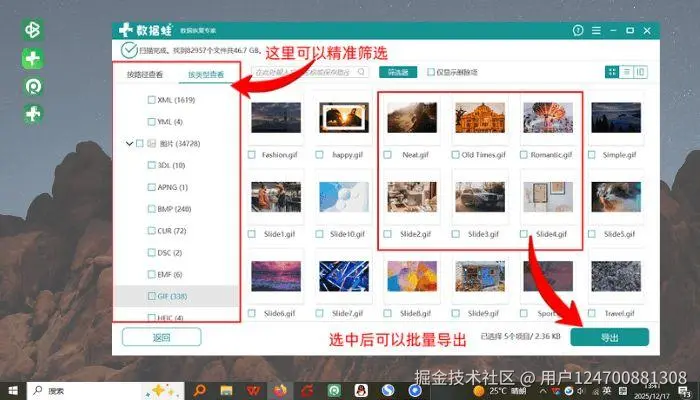Select the Romantic.gif checkbox

pyautogui.click(x=524, y=155)
